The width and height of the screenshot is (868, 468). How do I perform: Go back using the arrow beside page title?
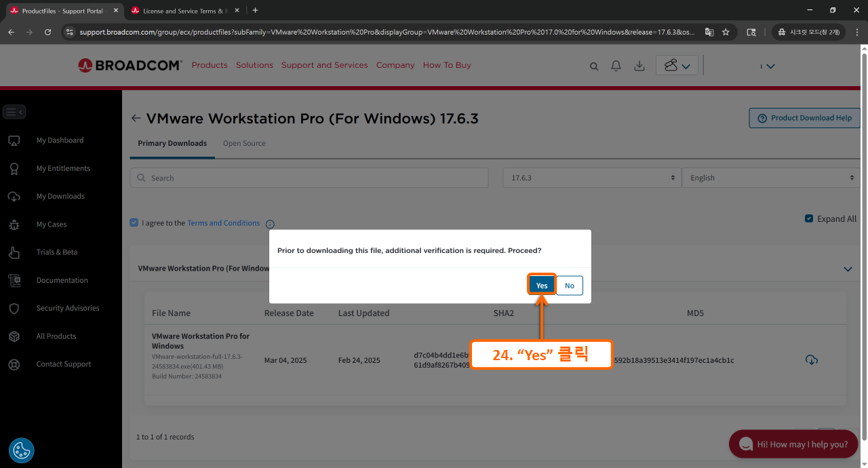(x=136, y=118)
